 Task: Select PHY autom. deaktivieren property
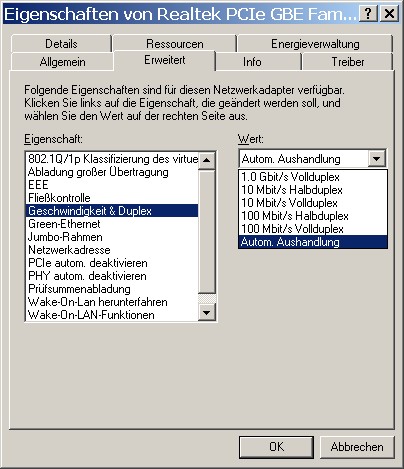pyautogui.click(x=112, y=276)
